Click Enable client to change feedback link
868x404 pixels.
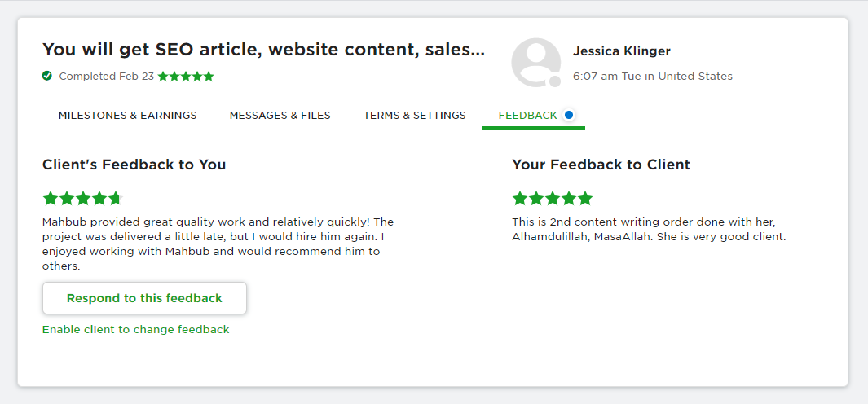[x=135, y=330]
